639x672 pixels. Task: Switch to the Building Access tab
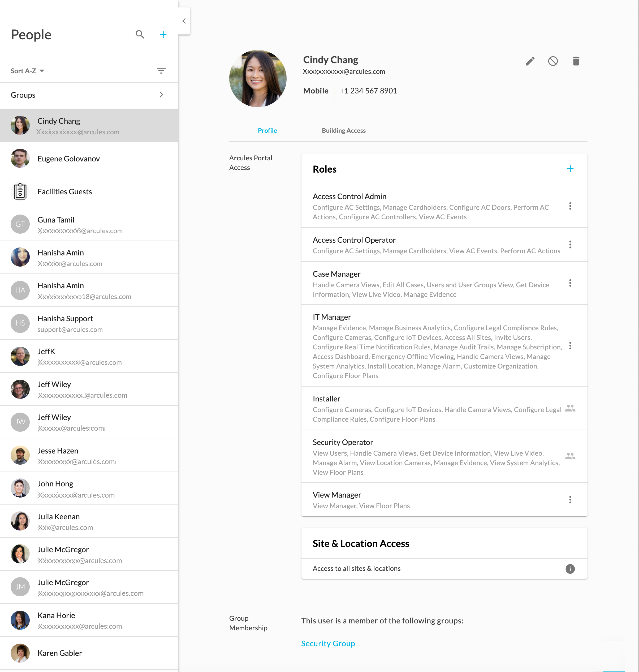344,131
